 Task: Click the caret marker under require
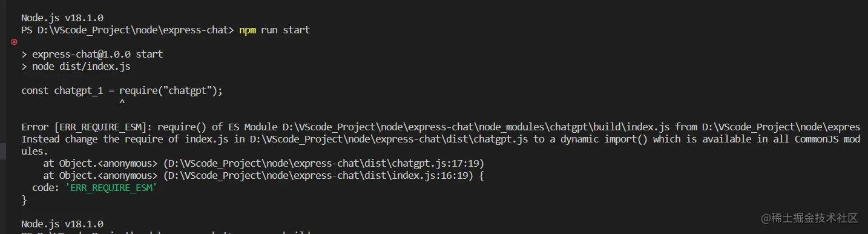[x=122, y=103]
